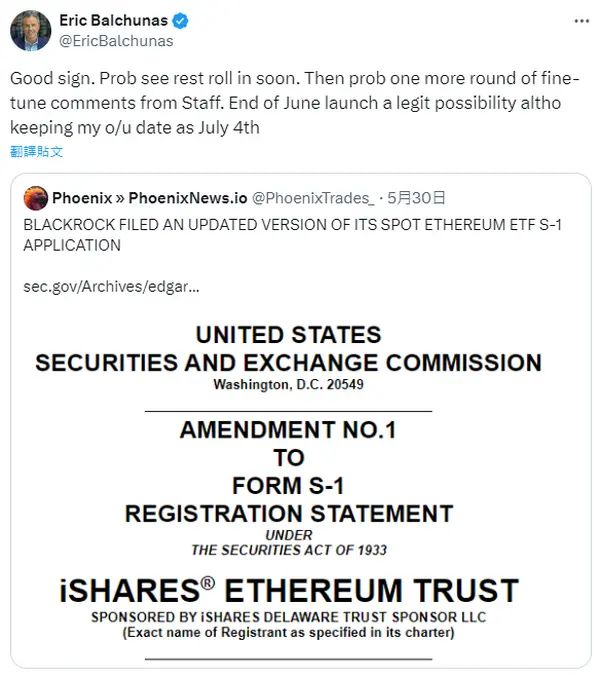This screenshot has width=600, height=680.
Task: Open Phoenix quoted tweet avatar
Action: click(36, 198)
